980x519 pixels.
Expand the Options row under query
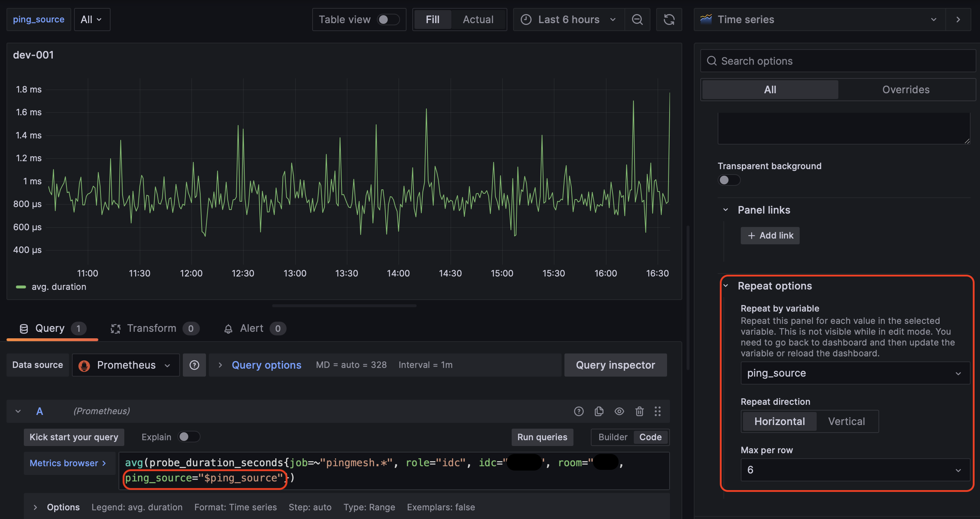pos(35,507)
